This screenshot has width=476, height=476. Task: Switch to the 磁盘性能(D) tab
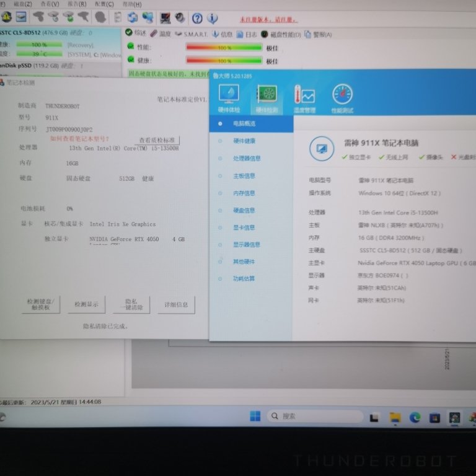pyautogui.click(x=281, y=35)
